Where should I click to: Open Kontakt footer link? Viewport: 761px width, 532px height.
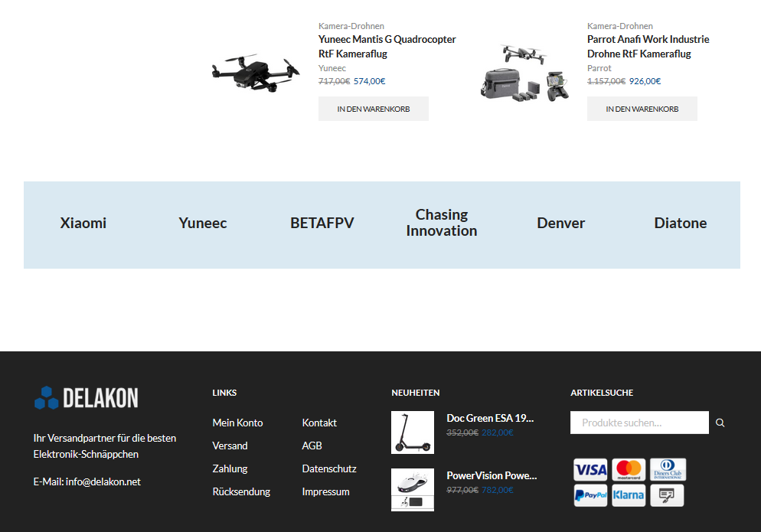point(319,423)
